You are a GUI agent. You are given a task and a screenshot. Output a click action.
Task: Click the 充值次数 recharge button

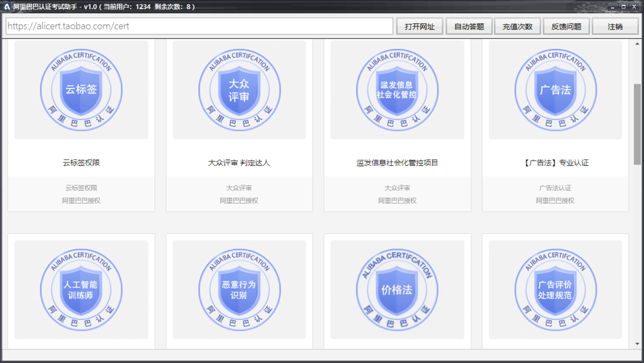tap(517, 26)
